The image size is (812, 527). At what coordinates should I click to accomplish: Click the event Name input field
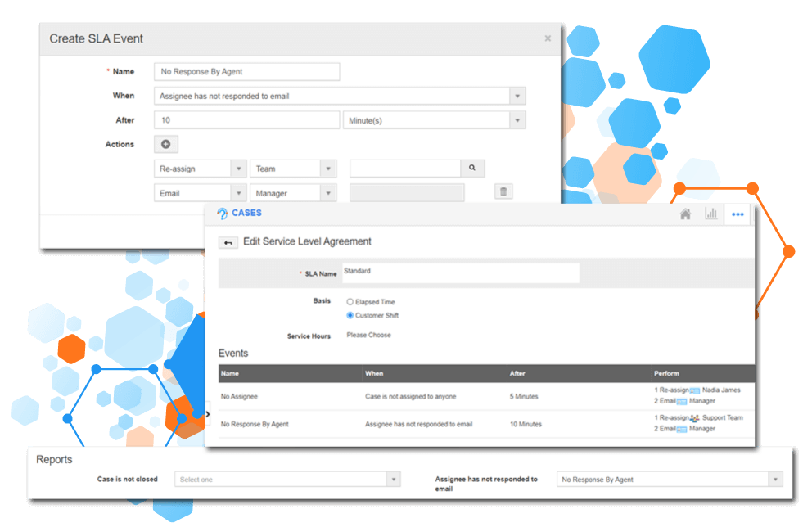coord(246,72)
